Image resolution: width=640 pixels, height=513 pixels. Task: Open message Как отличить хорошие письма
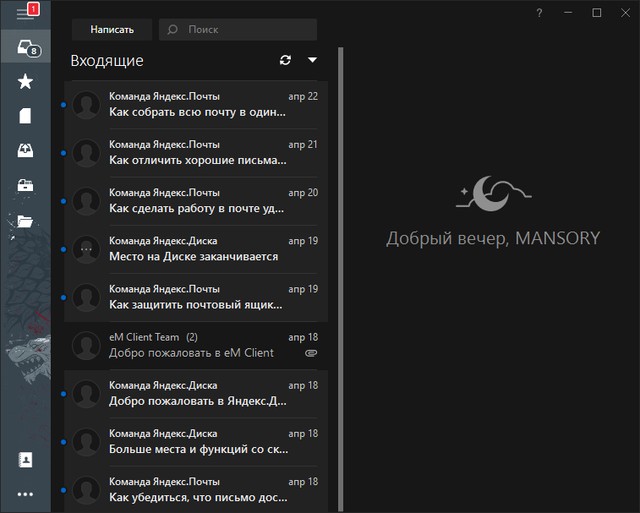point(200,152)
